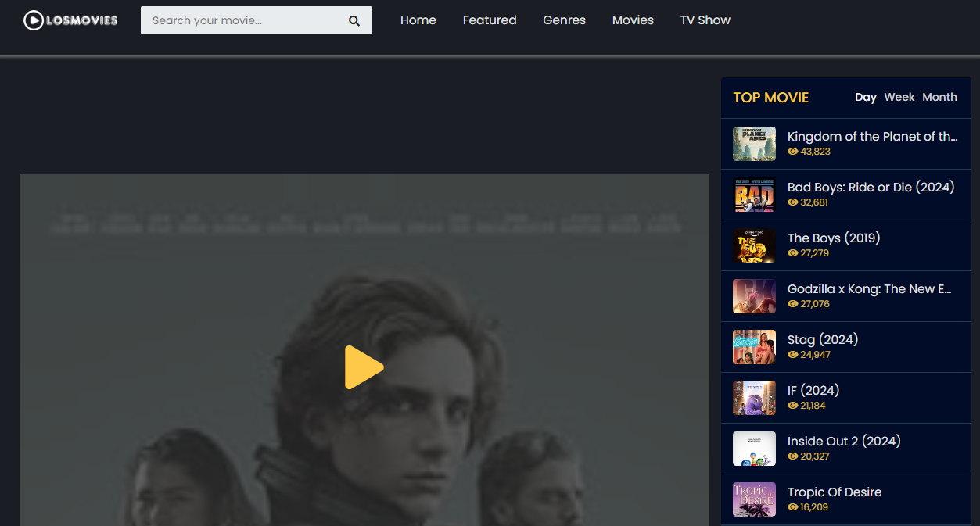The width and height of the screenshot is (980, 526).
Task: Click the eye icon beside 43,823 views
Action: [793, 152]
